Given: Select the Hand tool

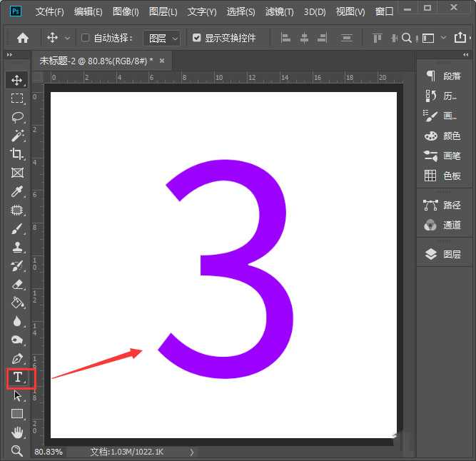Looking at the screenshot, I should click(18, 432).
